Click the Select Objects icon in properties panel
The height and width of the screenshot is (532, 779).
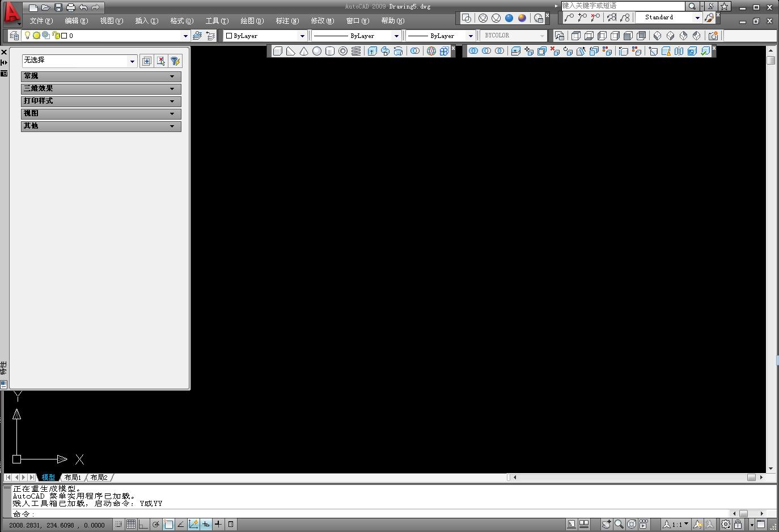pos(161,61)
